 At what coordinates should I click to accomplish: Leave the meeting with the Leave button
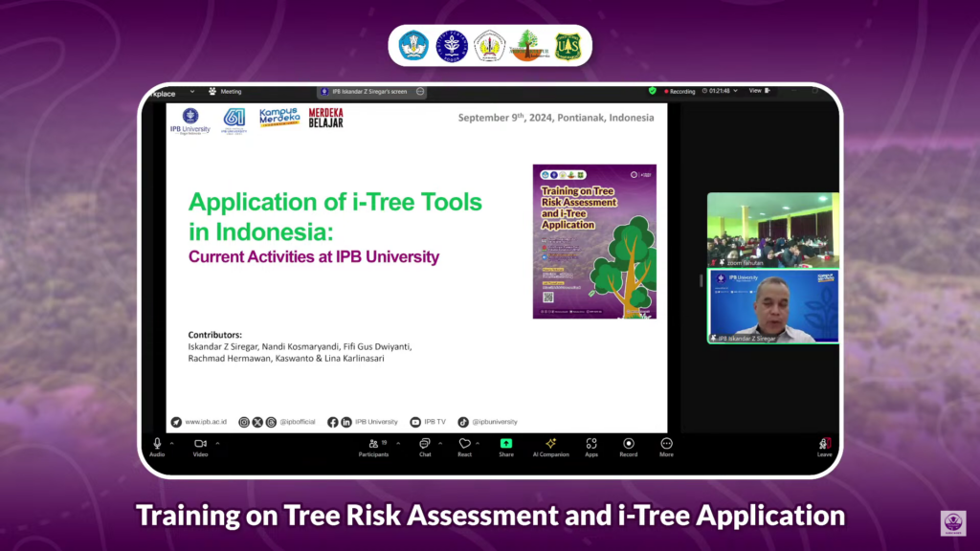coord(824,448)
